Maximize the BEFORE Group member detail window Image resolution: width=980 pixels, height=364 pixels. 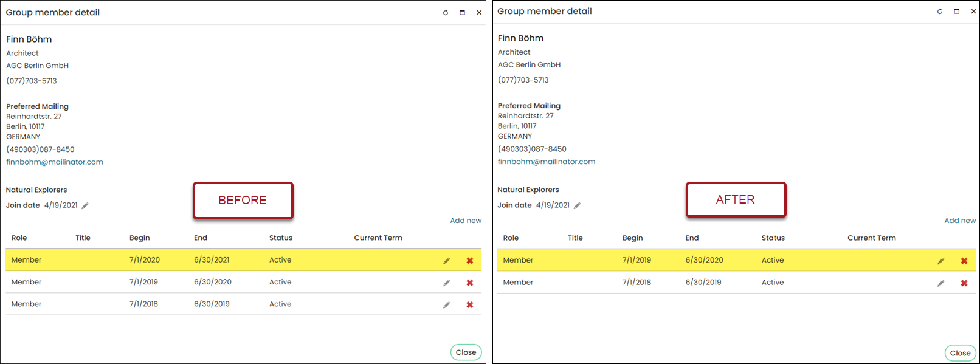click(x=462, y=12)
